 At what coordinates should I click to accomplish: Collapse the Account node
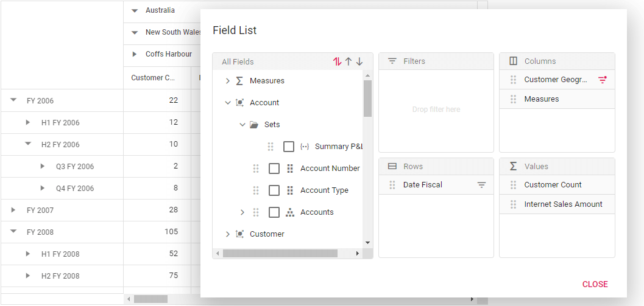point(228,103)
